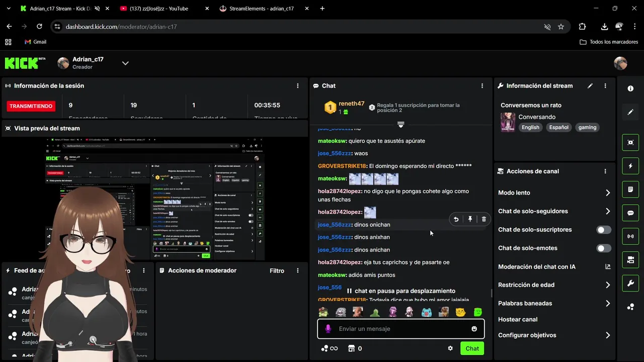The image size is (644, 362).
Task: Expand Chat de solo-seguidores options
Action: tap(608, 211)
